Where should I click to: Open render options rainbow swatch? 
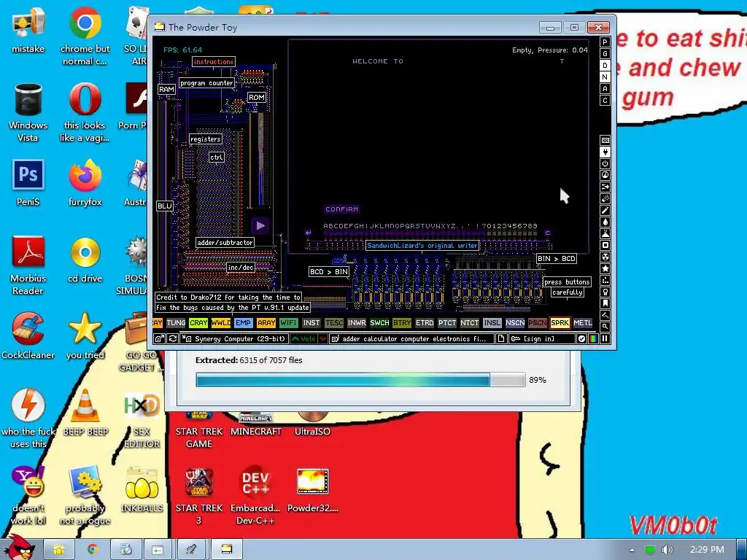[x=593, y=338]
